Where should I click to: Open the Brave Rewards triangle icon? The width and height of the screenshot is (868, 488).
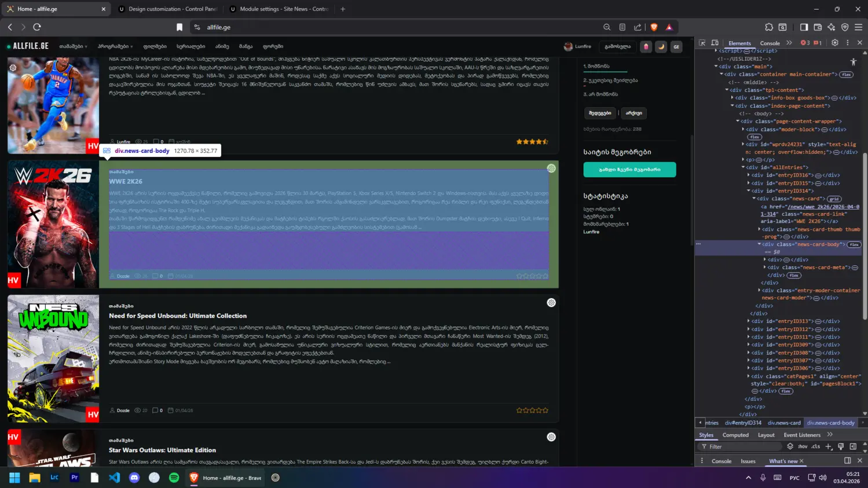(x=669, y=27)
